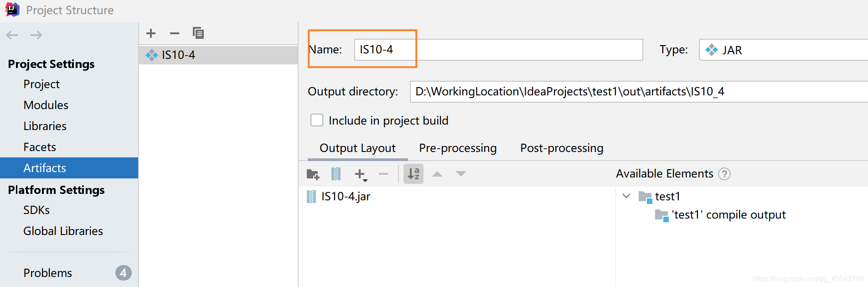
Task: Select Artifacts in sidebar
Action: point(69,168)
